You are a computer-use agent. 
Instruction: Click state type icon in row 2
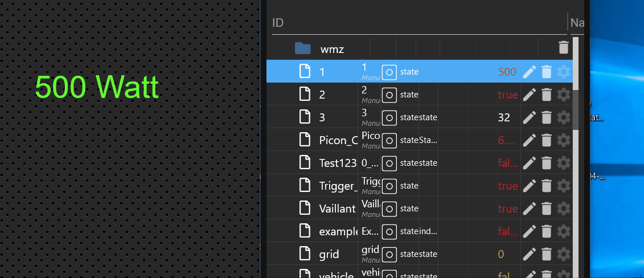(x=389, y=95)
